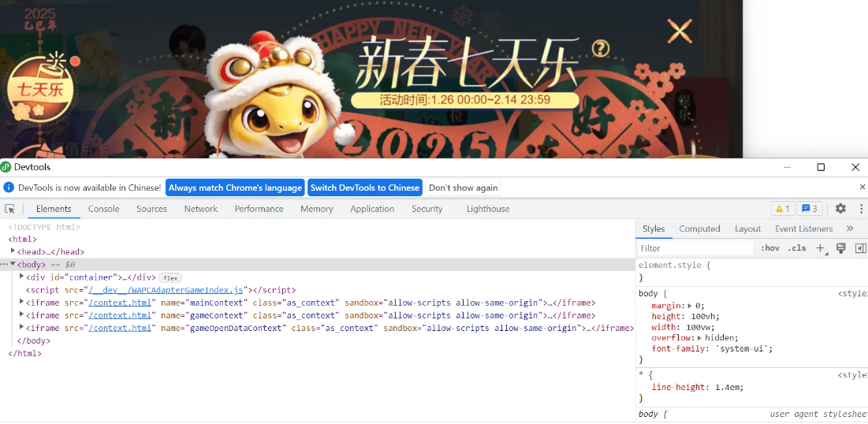The width and height of the screenshot is (868, 424).
Task: Expand the mainContext iframe node
Action: pyautogui.click(x=22, y=302)
